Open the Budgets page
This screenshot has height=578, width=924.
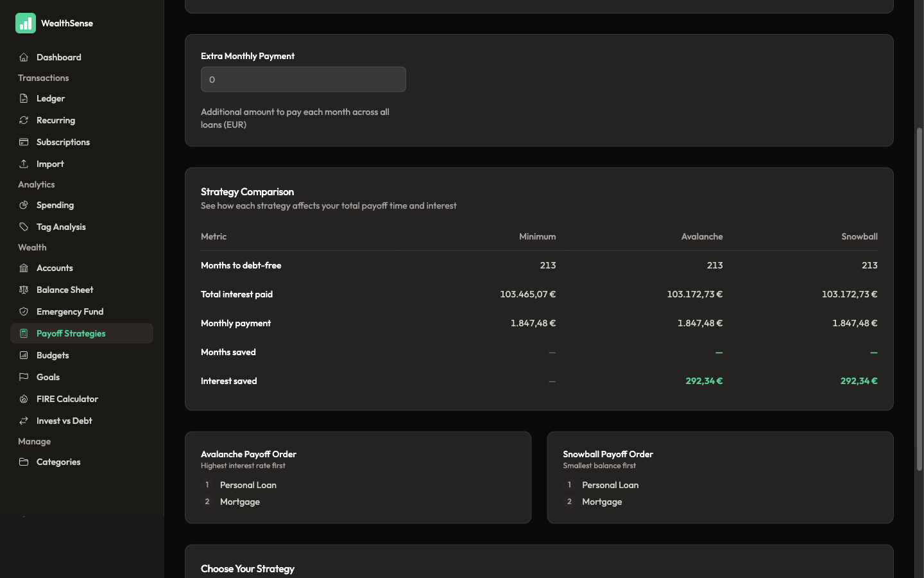tap(81, 355)
